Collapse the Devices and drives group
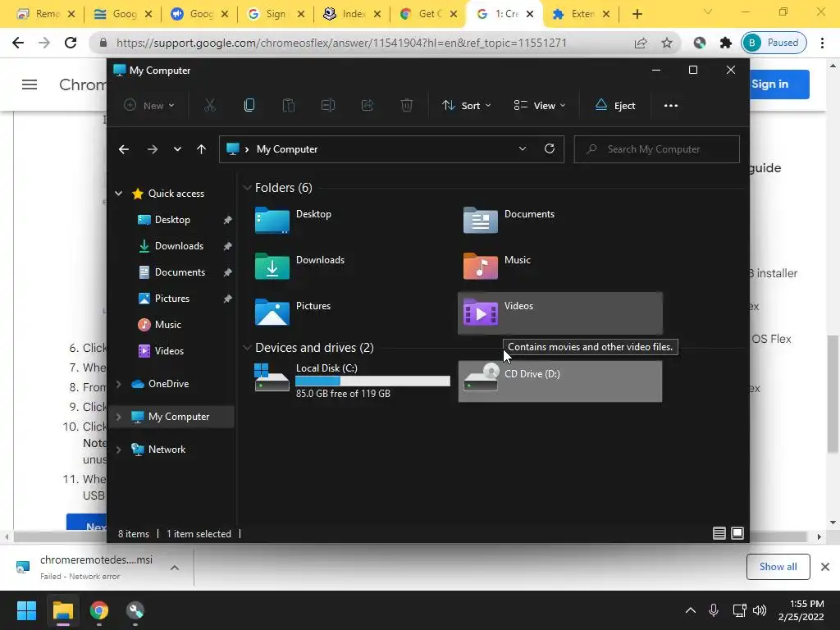Image resolution: width=840 pixels, height=630 pixels. (x=247, y=348)
